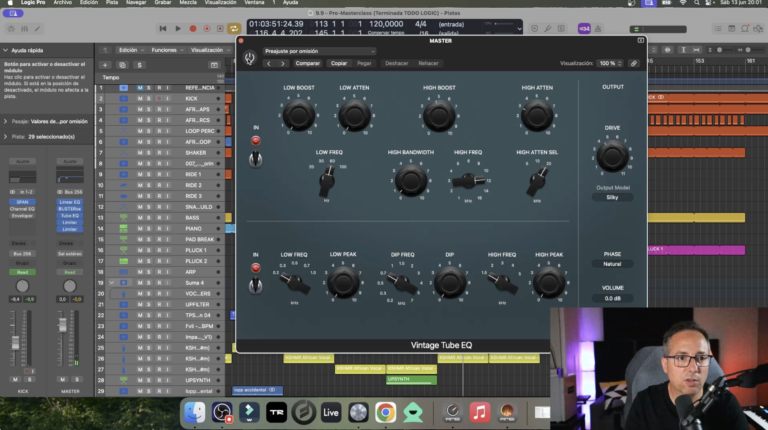Click the duplicate track icon
The image size is (768, 430).
coord(122,65)
